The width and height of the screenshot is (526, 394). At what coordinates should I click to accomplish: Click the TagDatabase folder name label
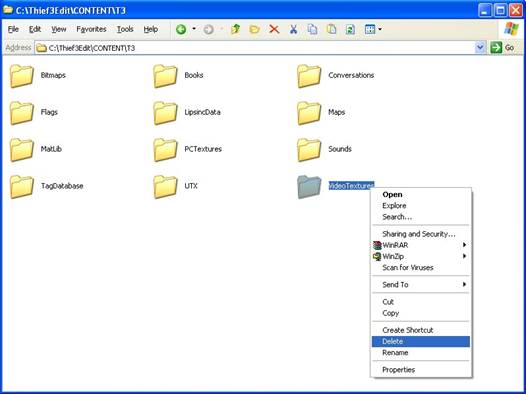click(x=62, y=186)
